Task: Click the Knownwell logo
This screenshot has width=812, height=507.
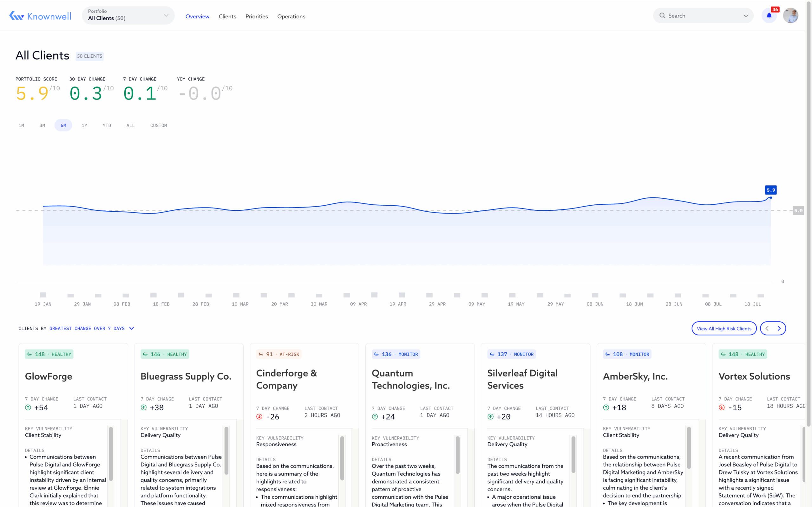Action: click(40, 16)
